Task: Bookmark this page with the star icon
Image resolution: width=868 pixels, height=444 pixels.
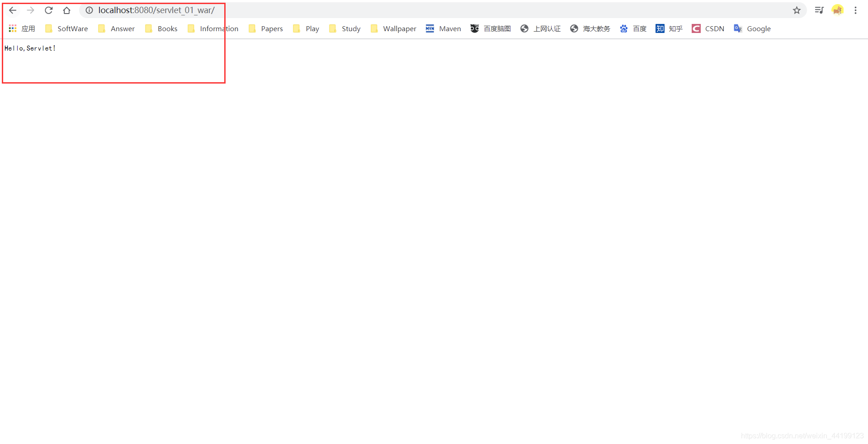Action: pyautogui.click(x=797, y=10)
